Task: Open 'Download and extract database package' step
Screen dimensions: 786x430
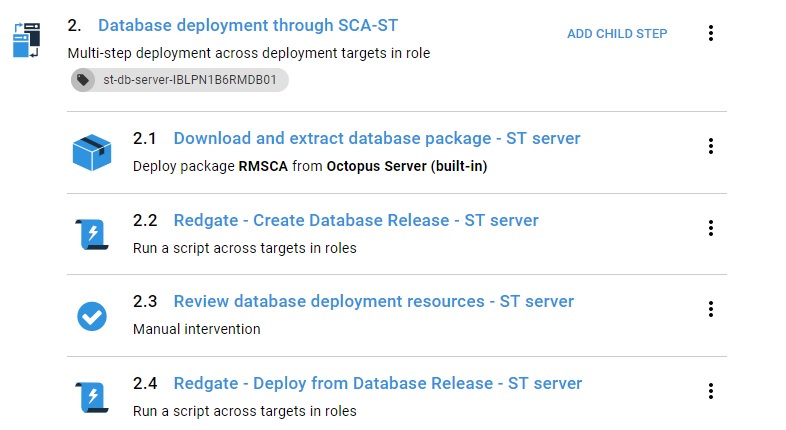Action: click(x=377, y=138)
